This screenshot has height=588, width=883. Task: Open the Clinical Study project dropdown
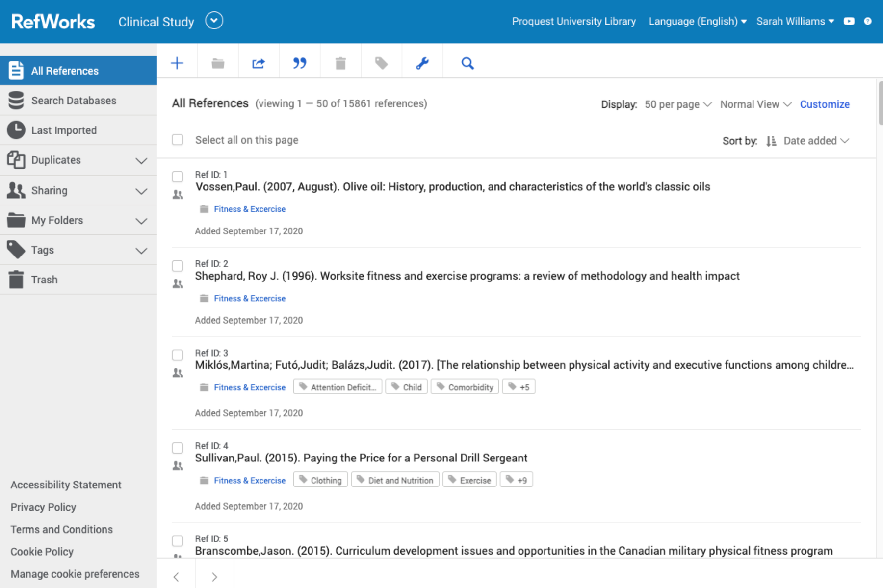click(x=214, y=21)
